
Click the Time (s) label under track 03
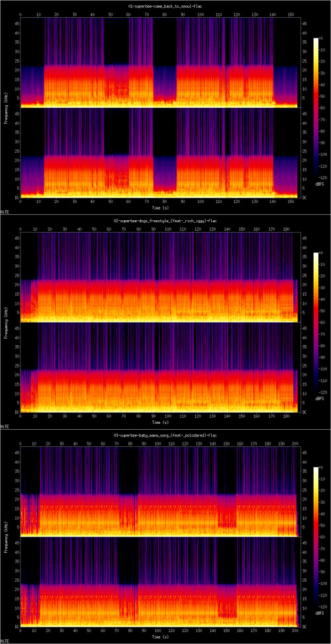tap(161, 638)
